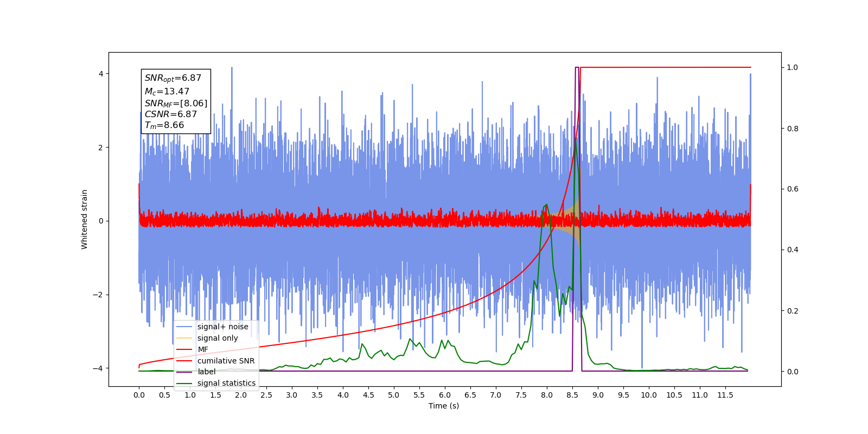The image size is (868, 434).
Task: Click the 0.2 tick on the right axis
Action: (x=793, y=311)
